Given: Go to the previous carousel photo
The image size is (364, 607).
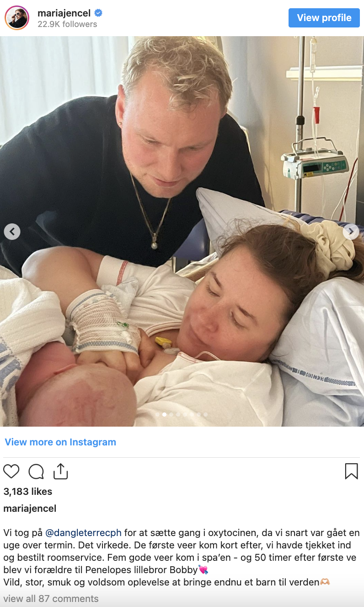Looking at the screenshot, I should [x=12, y=232].
